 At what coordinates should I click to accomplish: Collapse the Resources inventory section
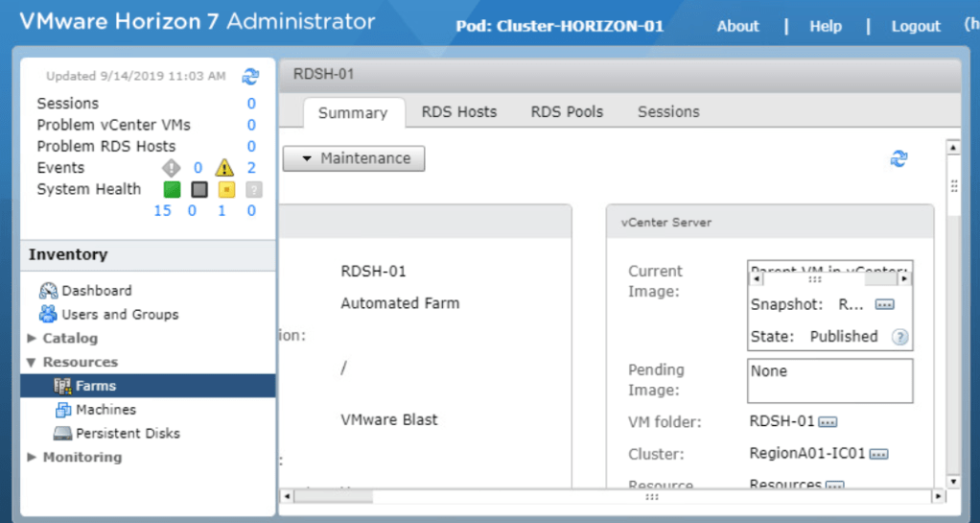coord(33,363)
